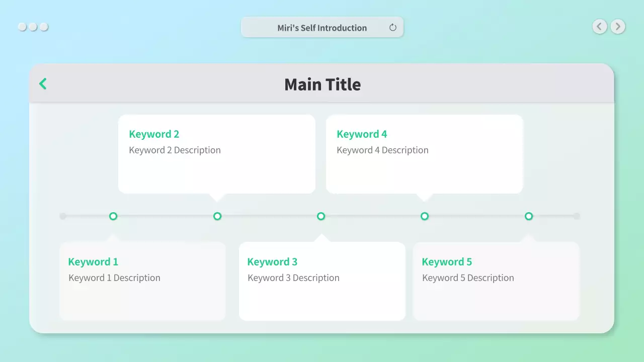
Task: Select the second green timeline marker
Action: tap(217, 216)
